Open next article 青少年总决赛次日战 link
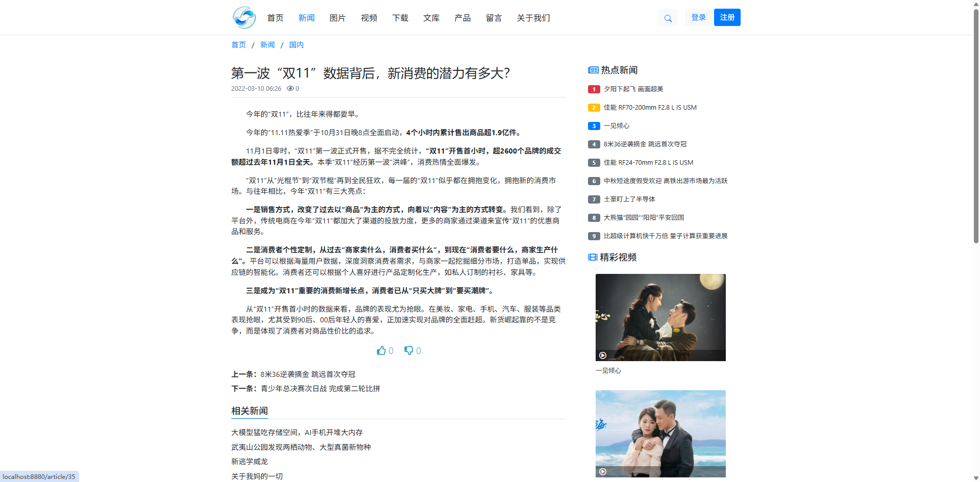The height and width of the screenshot is (482, 980). coord(320,389)
